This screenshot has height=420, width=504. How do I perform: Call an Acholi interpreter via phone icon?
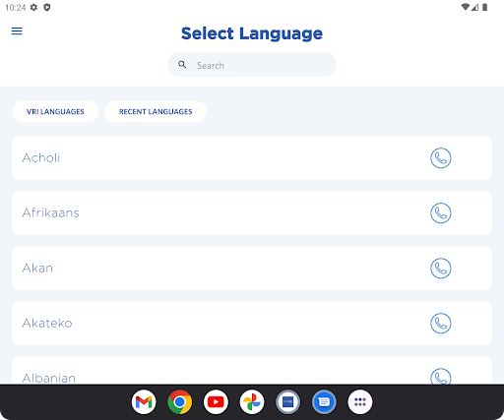[x=441, y=158]
